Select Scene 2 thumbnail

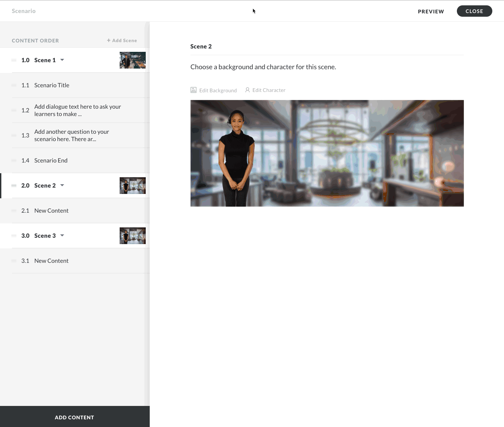click(133, 186)
